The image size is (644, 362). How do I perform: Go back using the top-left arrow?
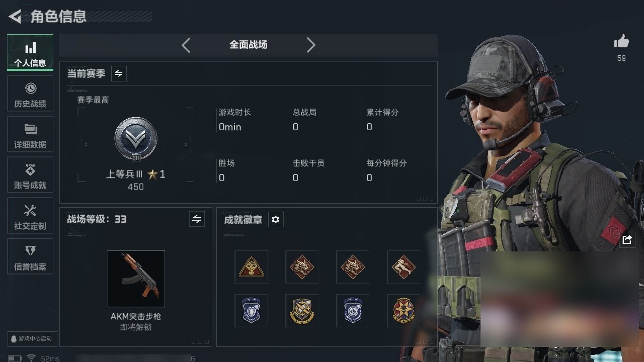[15, 17]
